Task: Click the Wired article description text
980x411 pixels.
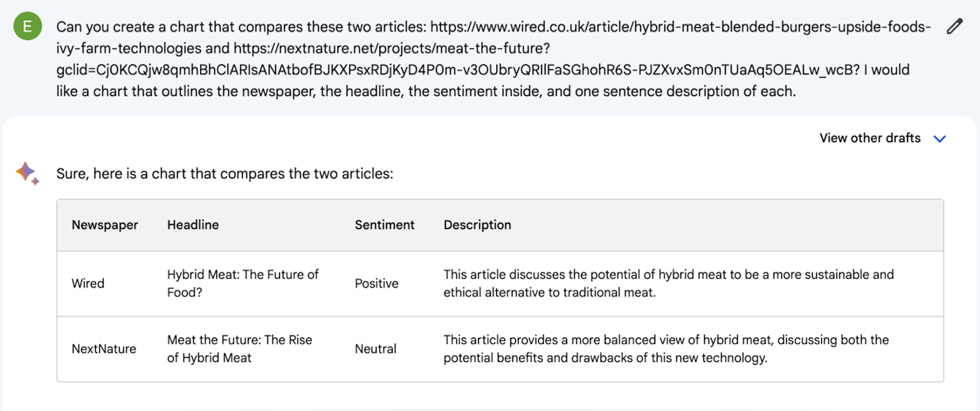Action: (x=668, y=284)
